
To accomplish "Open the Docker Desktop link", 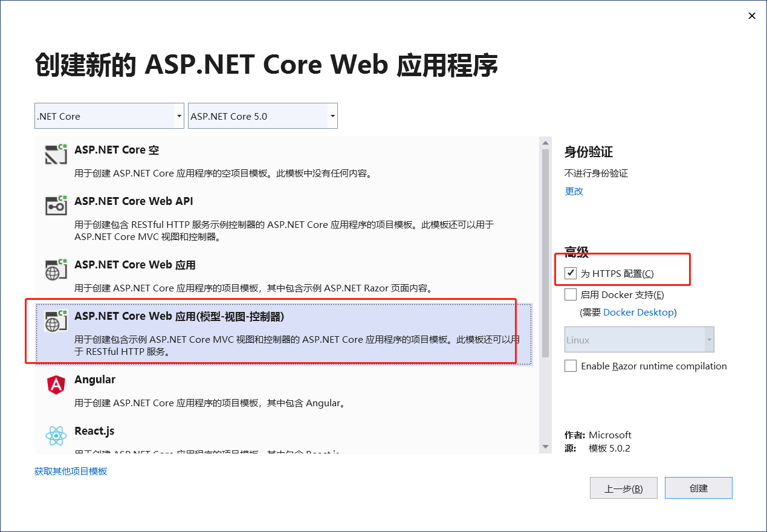I will tap(638, 313).
